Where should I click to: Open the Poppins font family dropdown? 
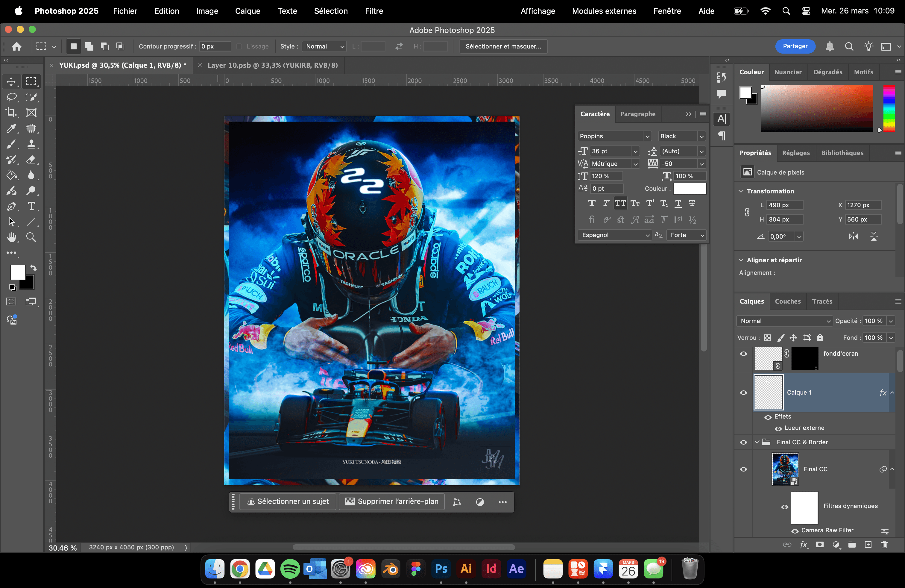pyautogui.click(x=647, y=136)
